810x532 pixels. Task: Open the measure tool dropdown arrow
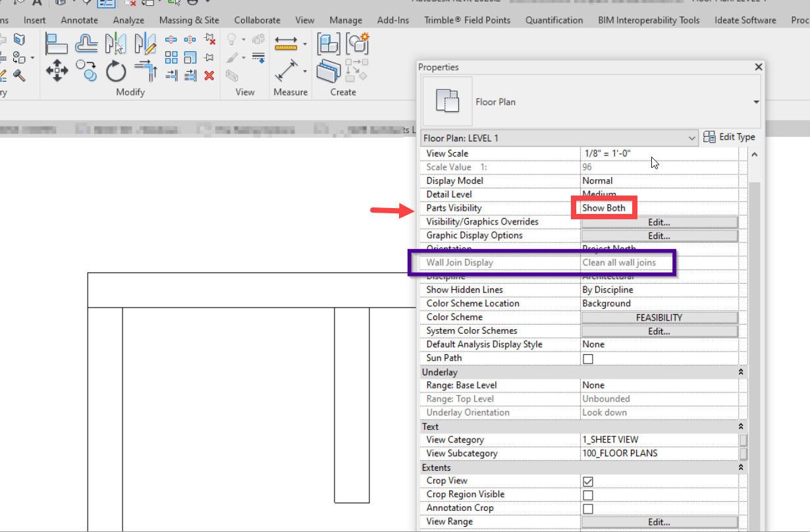coord(305,44)
